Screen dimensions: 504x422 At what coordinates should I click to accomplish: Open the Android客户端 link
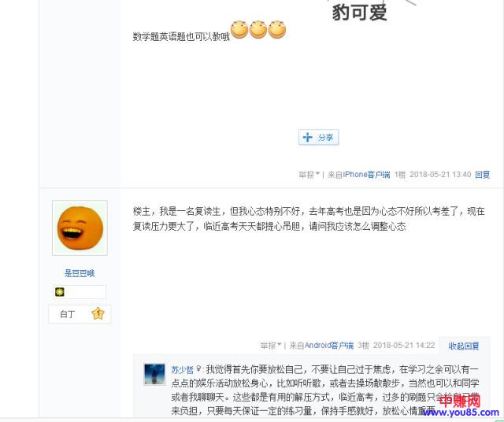point(329,346)
